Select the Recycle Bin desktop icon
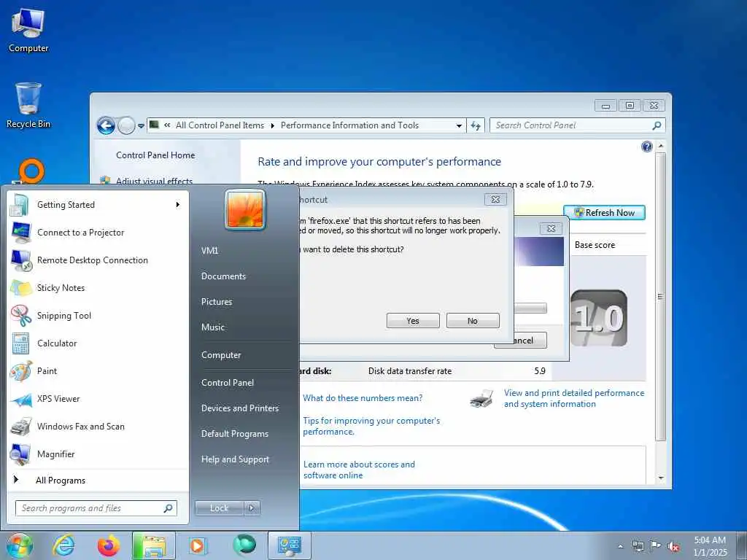 click(28, 106)
